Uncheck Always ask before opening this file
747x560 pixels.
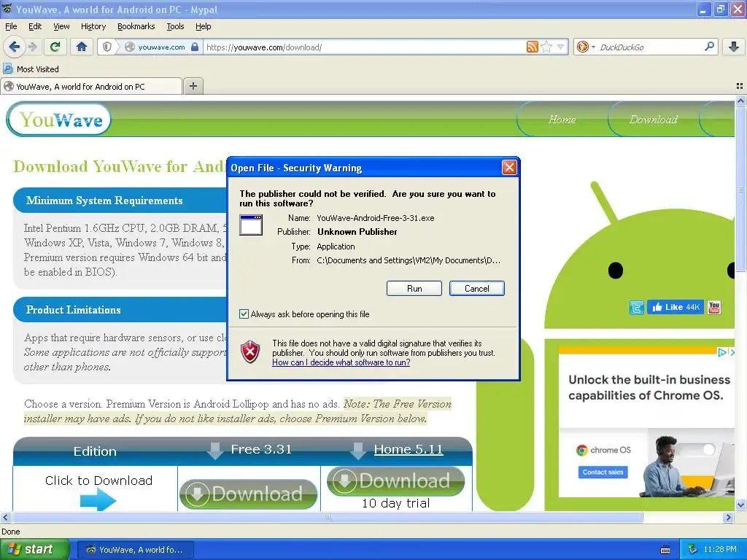coord(244,314)
